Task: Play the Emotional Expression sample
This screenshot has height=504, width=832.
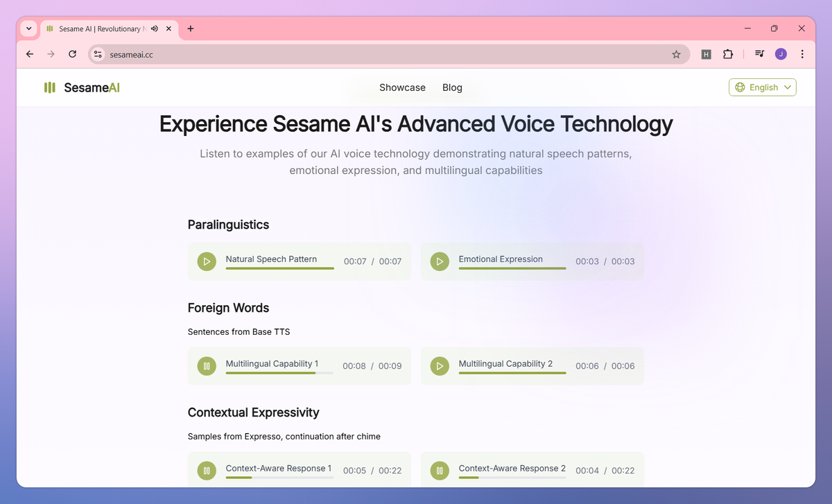Action: pos(440,261)
